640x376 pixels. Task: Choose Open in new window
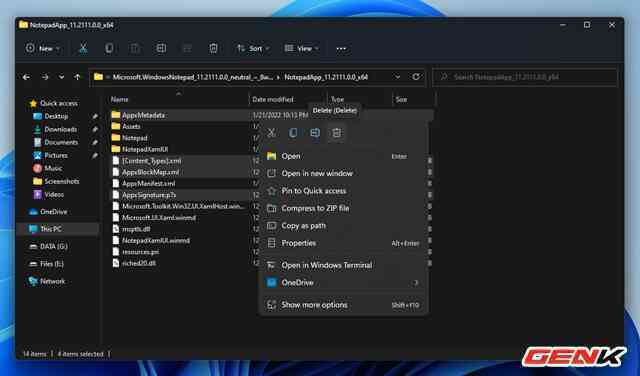coord(343,174)
